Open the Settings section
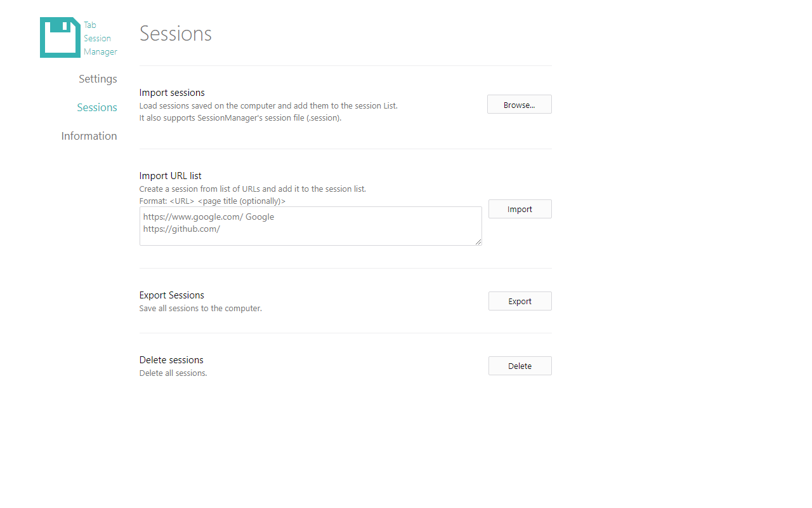The width and height of the screenshot is (812, 508). tap(98, 78)
